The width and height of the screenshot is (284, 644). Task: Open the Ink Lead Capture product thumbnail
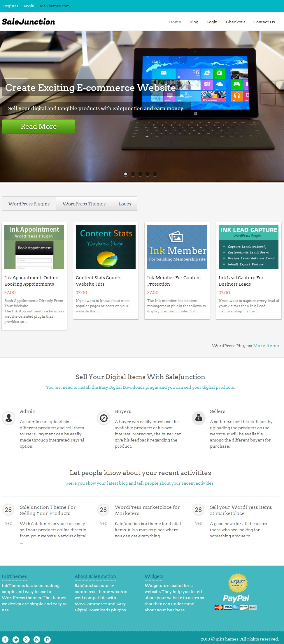point(248,247)
